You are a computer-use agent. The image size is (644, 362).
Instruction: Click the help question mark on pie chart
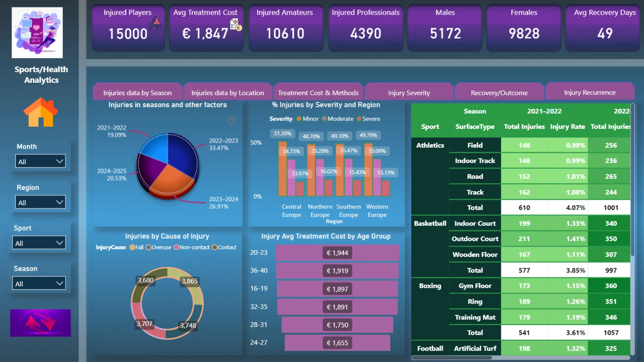(231, 121)
